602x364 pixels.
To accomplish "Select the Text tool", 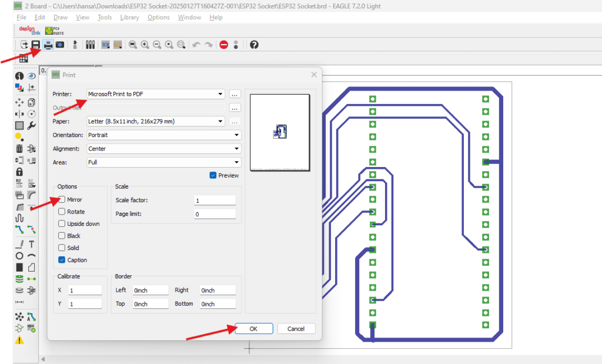I will 32,244.
